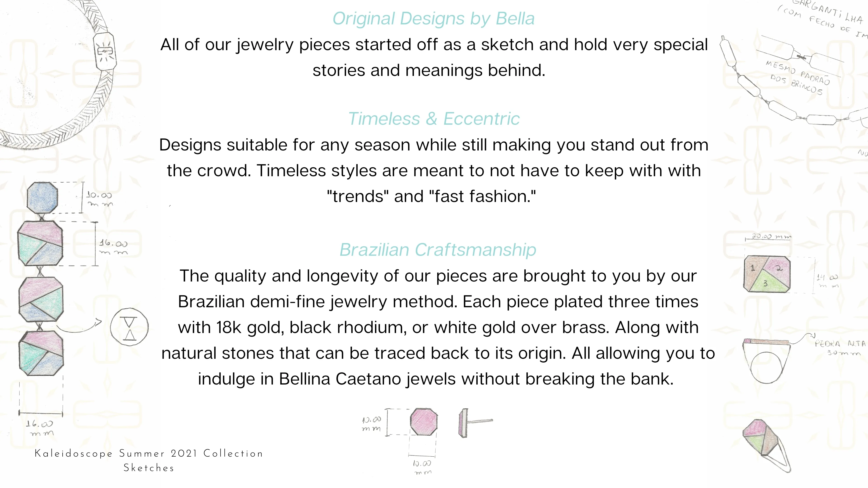This screenshot has width=868, height=488.
Task: Select the numbered three-section stone sketch
Action: pyautogui.click(x=767, y=274)
